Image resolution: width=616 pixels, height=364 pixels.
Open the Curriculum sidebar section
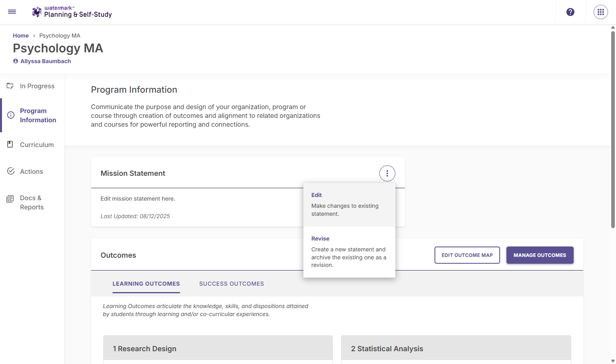click(32, 145)
